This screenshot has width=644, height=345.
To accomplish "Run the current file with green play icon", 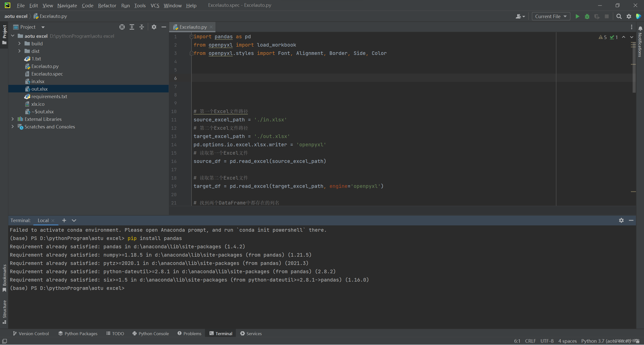I will click(x=577, y=16).
